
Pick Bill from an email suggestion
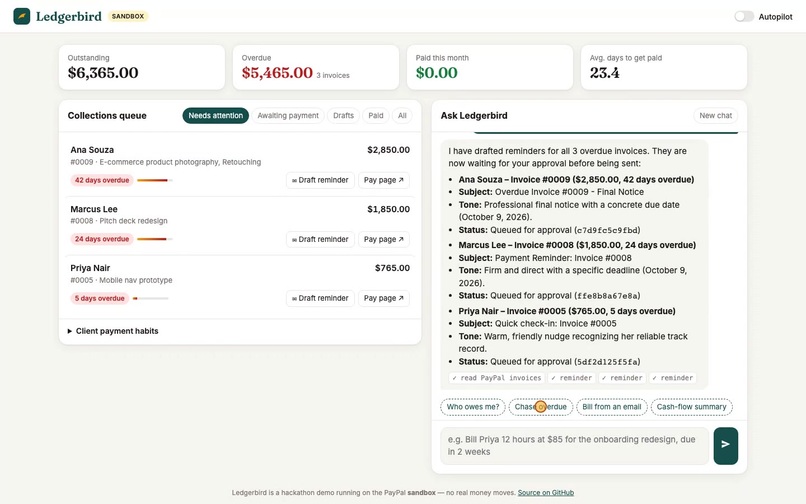coord(611,407)
